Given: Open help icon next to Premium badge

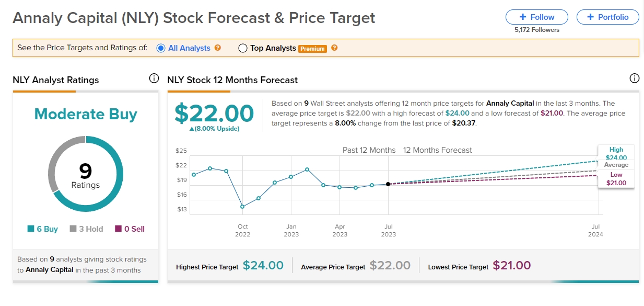Looking at the screenshot, I should tap(334, 48).
